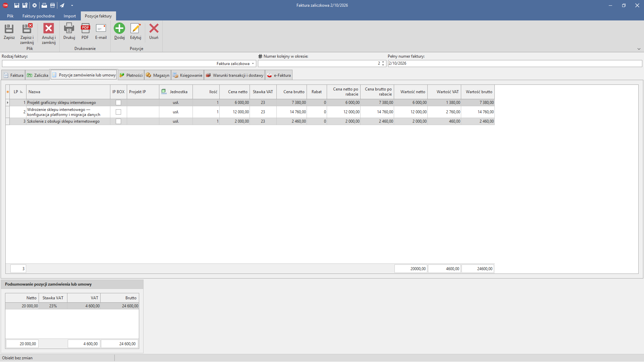The width and height of the screenshot is (644, 362).
Task: Switch to the Magazyn tab
Action: tap(158, 75)
